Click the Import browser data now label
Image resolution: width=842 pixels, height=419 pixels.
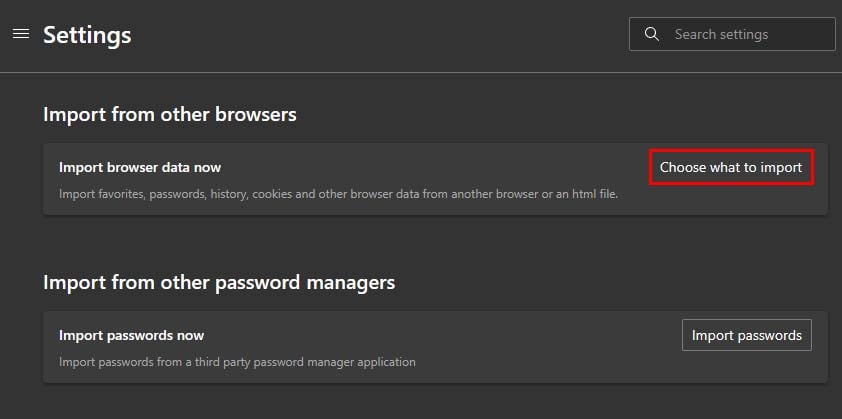[x=140, y=167]
